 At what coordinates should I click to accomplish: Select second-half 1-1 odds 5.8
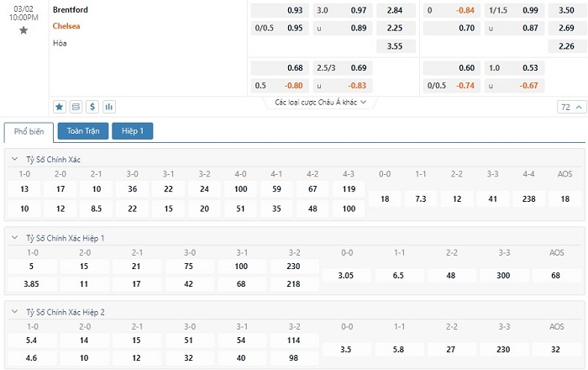402,348
